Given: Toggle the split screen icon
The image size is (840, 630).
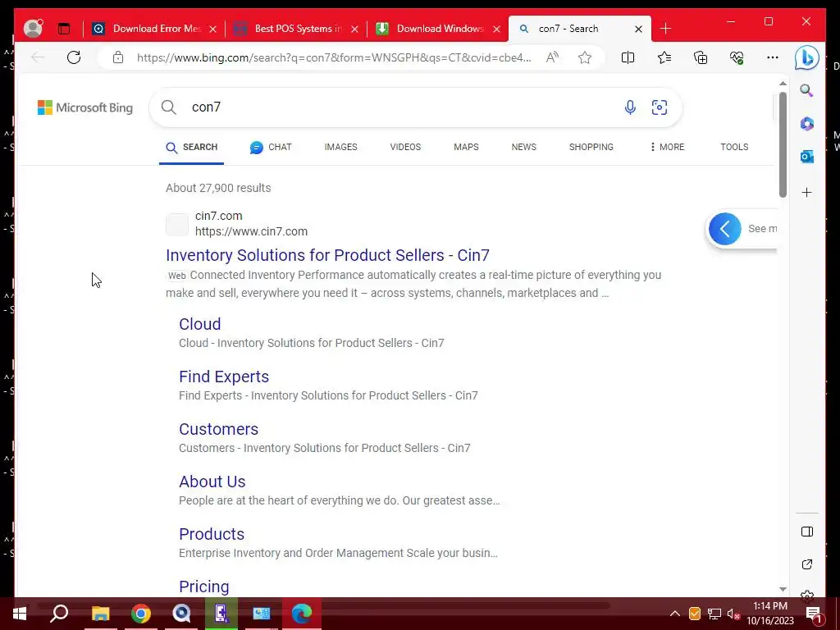Looking at the screenshot, I should (628, 58).
